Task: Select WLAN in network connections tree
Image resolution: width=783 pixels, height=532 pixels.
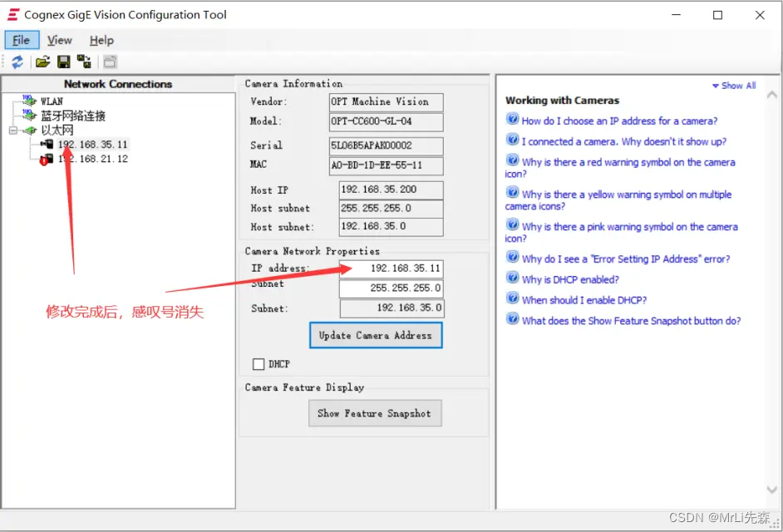Action: pyautogui.click(x=52, y=101)
